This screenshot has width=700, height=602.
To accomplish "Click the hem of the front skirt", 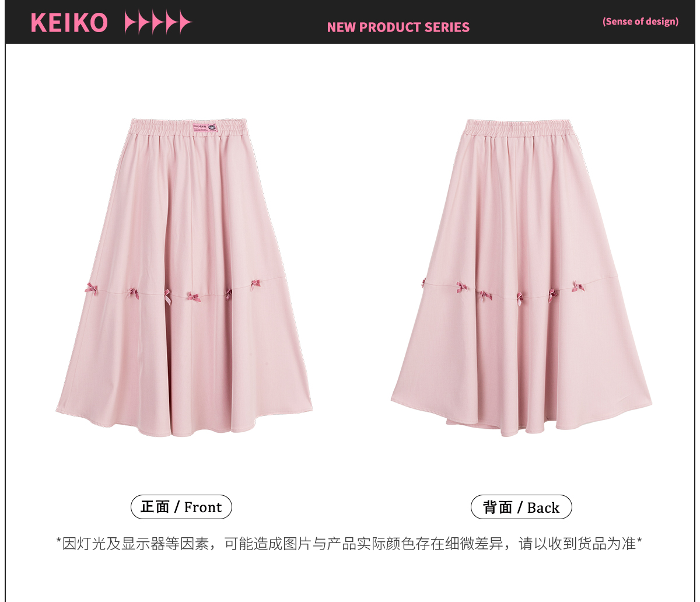I will pos(184,423).
